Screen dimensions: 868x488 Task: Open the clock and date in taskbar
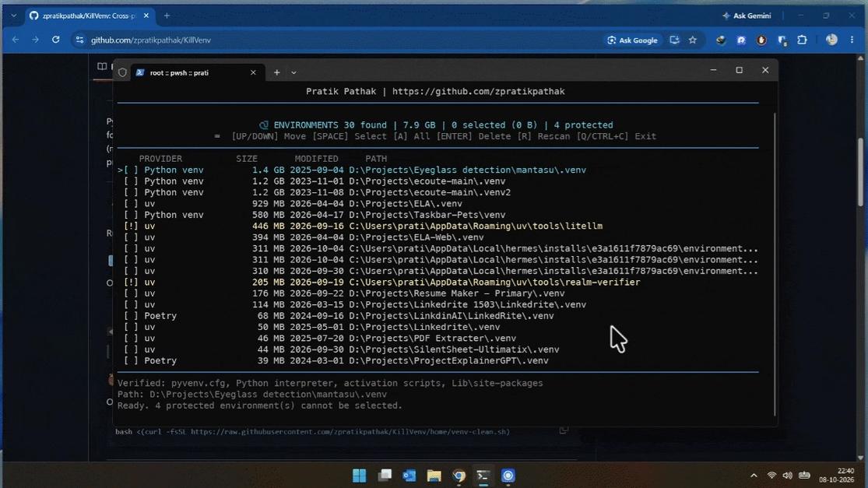click(x=836, y=476)
